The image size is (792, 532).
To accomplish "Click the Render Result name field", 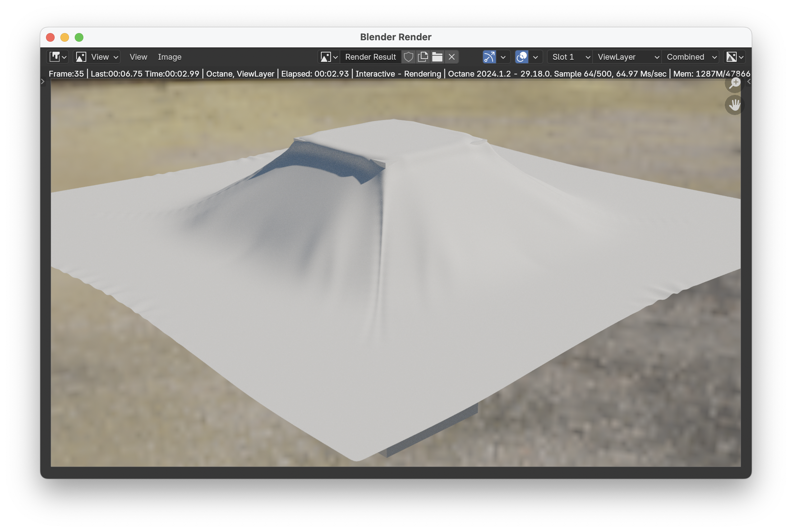I will pos(370,57).
